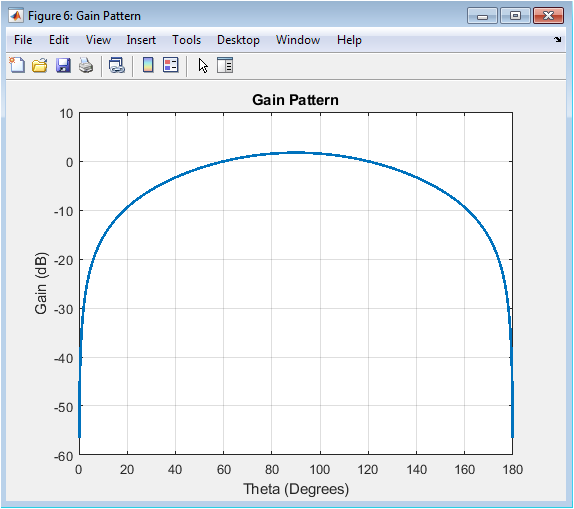Select the Gain Pattern plot title
Screen dimensions: 574x509
click(x=295, y=100)
